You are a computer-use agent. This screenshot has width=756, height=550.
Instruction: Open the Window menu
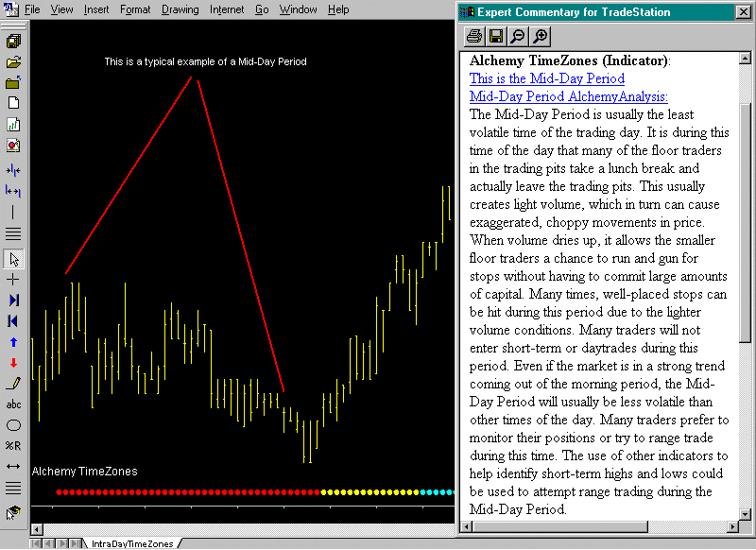pos(299,9)
